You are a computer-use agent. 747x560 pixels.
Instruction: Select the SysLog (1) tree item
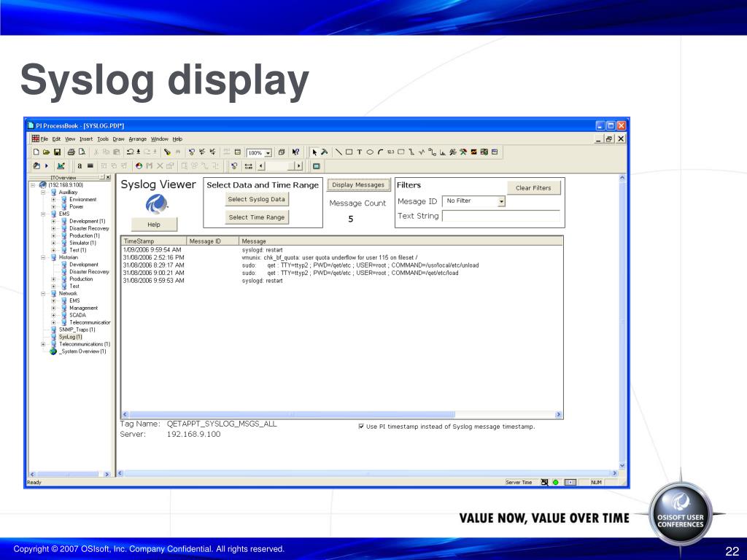(x=70, y=337)
